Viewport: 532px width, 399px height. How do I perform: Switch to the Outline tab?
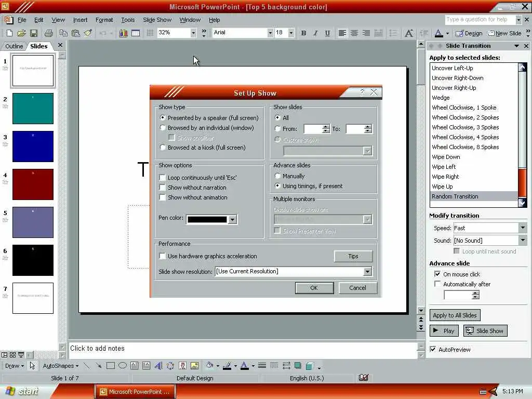click(14, 46)
